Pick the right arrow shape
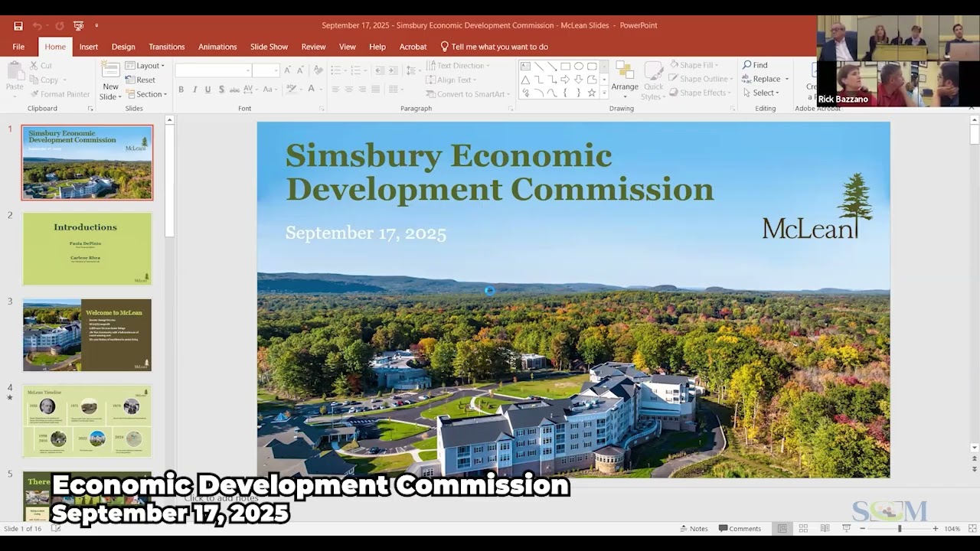980x551 pixels. pyautogui.click(x=565, y=80)
